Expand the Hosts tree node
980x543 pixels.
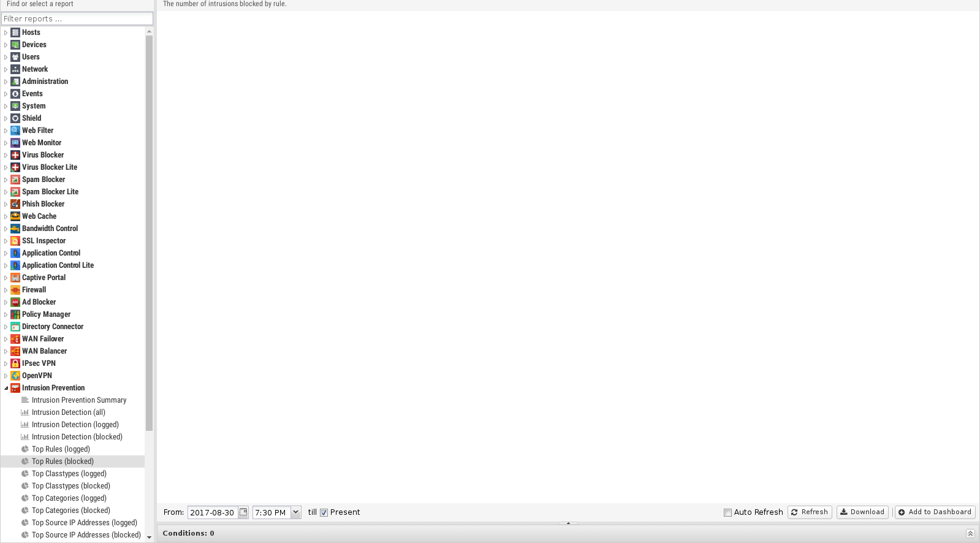[6, 32]
